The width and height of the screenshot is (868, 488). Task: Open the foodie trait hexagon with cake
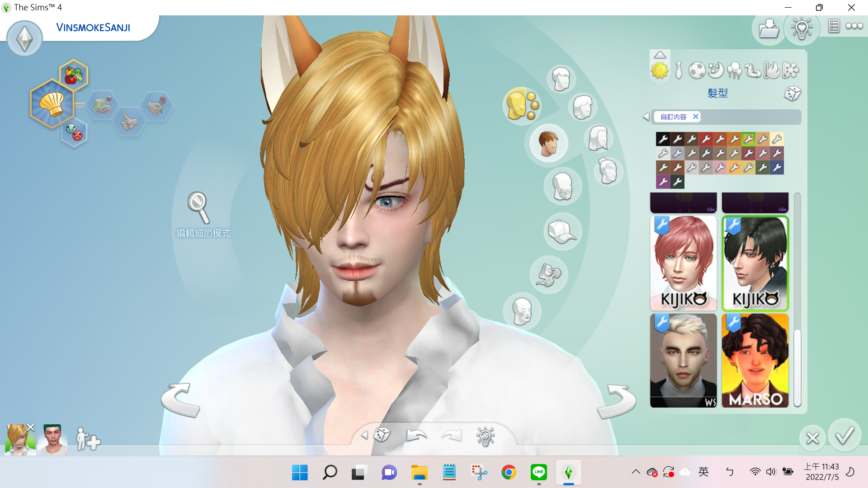pyautogui.click(x=103, y=106)
